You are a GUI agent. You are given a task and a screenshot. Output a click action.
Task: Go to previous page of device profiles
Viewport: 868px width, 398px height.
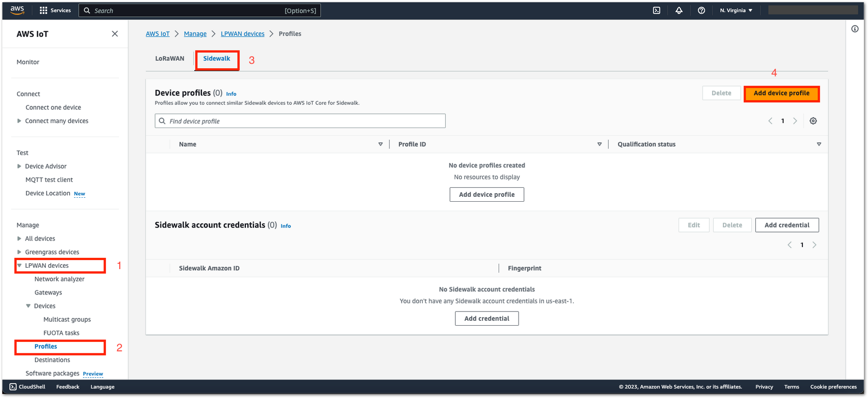tap(770, 121)
